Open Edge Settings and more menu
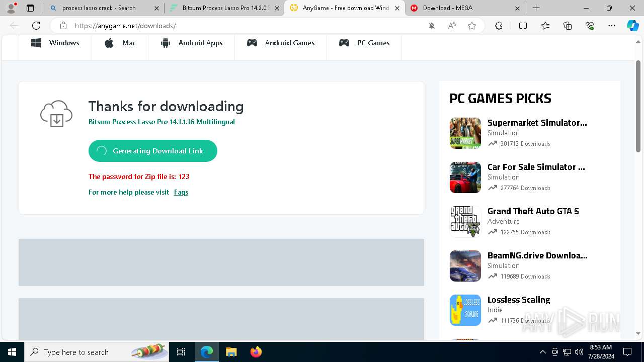The height and width of the screenshot is (362, 644). [x=612, y=26]
